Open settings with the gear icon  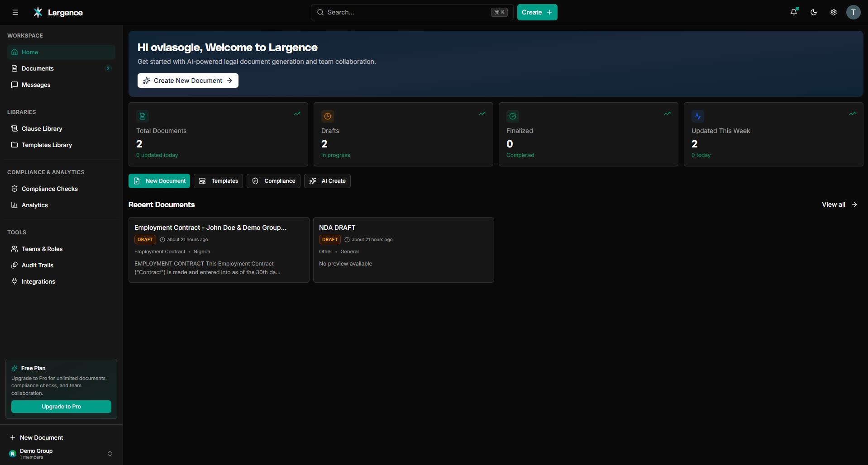[833, 12]
